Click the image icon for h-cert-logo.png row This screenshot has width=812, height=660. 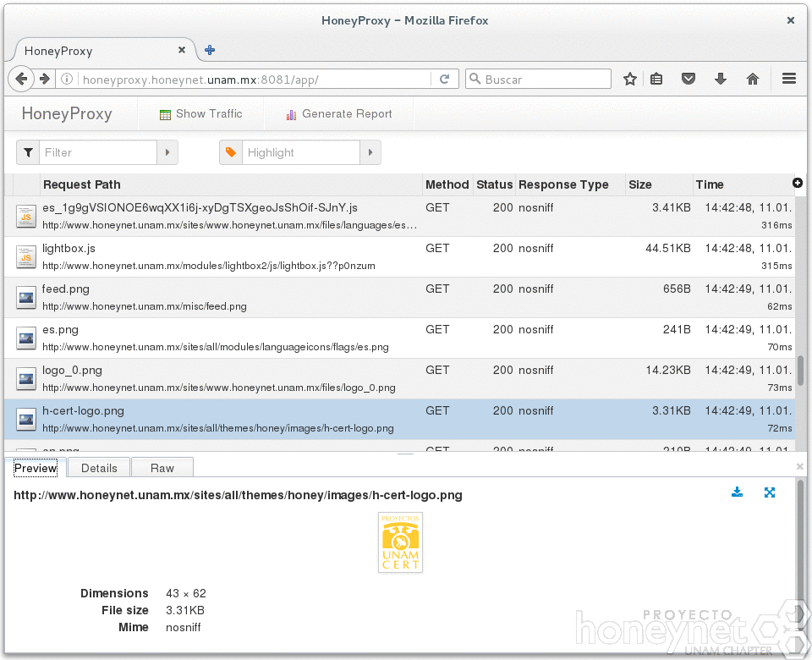tap(26, 420)
